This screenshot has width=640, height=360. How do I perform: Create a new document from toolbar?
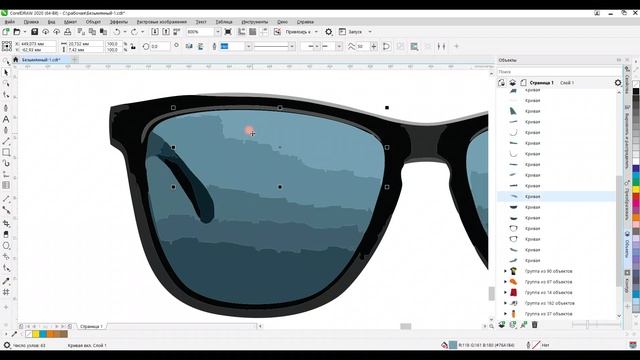pos(6,32)
